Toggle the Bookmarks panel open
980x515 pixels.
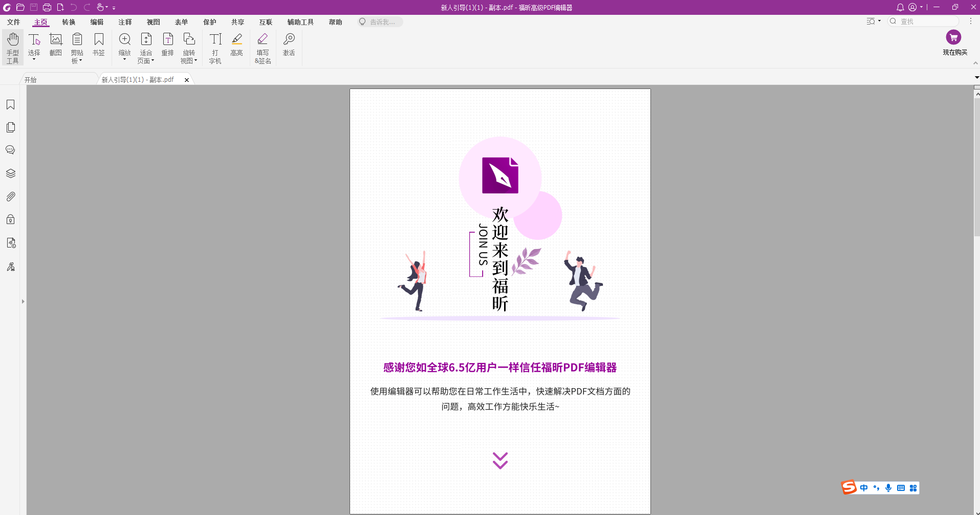pos(10,105)
